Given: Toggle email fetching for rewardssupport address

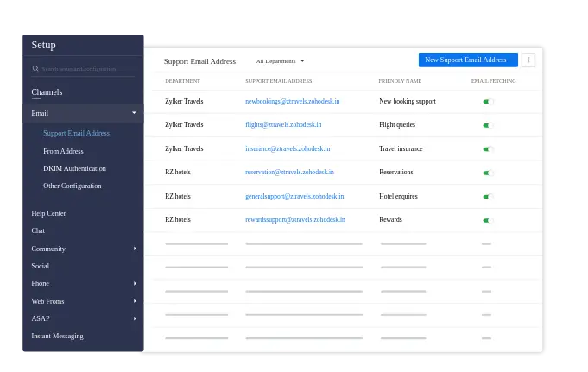Looking at the screenshot, I should 486,220.
